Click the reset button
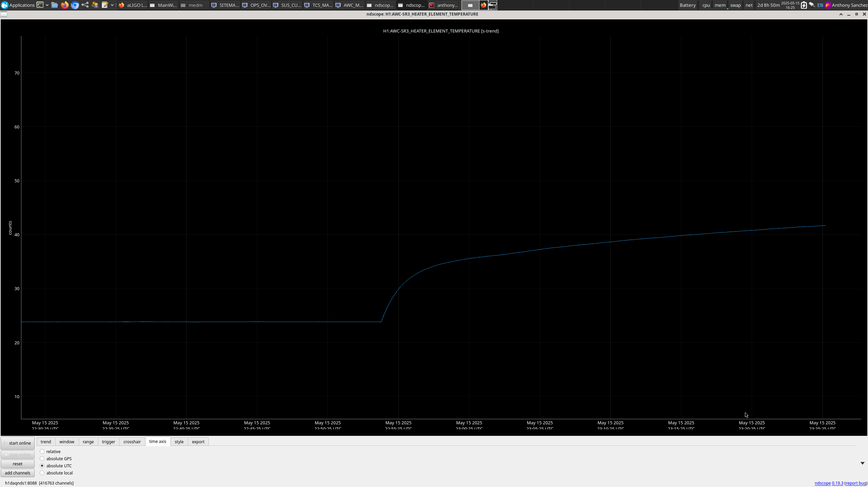Image resolution: width=868 pixels, height=487 pixels. click(x=18, y=464)
